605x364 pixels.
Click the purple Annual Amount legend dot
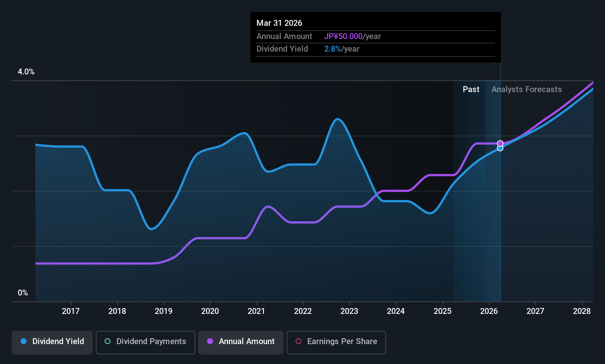(210, 342)
